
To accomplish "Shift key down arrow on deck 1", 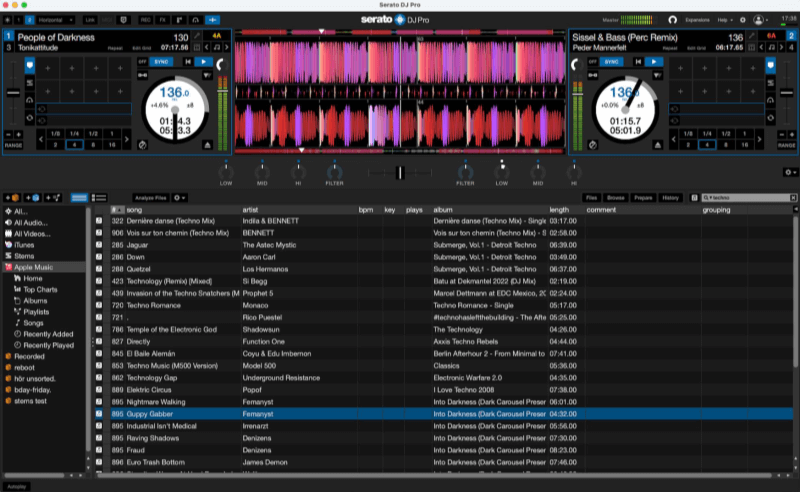I will (207, 47).
